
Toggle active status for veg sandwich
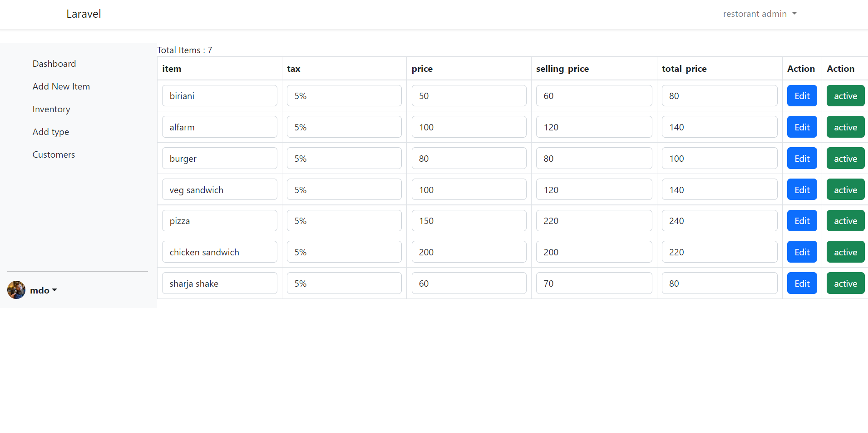tap(845, 190)
